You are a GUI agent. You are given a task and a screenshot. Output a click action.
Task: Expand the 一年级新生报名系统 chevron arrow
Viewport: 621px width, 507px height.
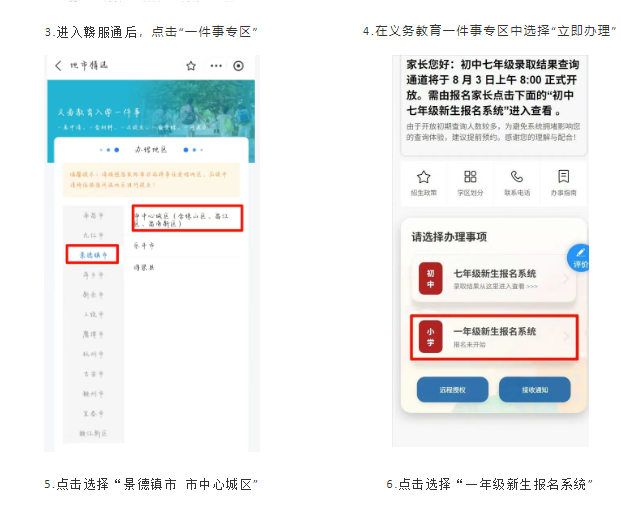[x=566, y=337]
